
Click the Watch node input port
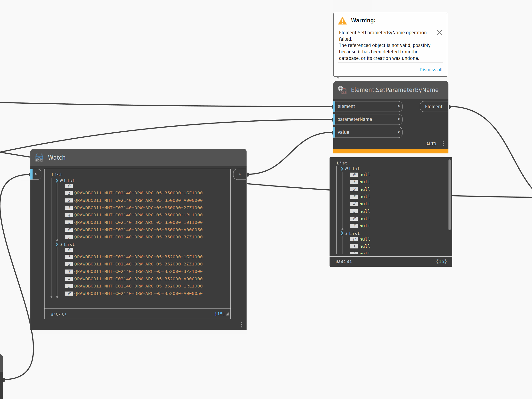(36, 174)
